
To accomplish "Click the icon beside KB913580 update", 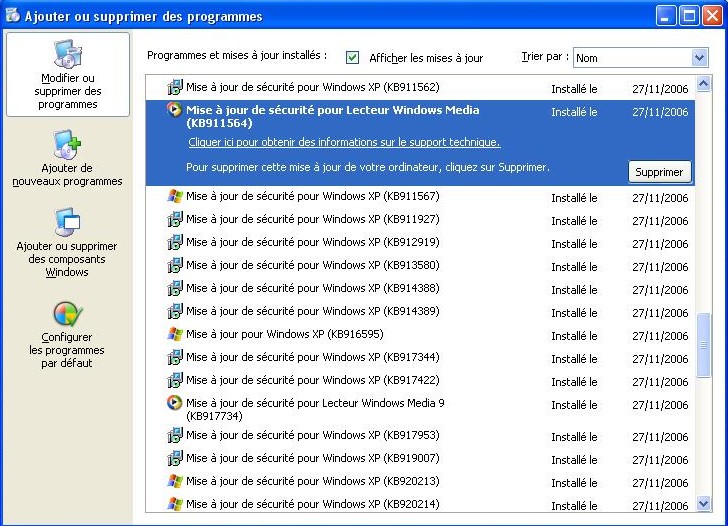I will pos(175,265).
